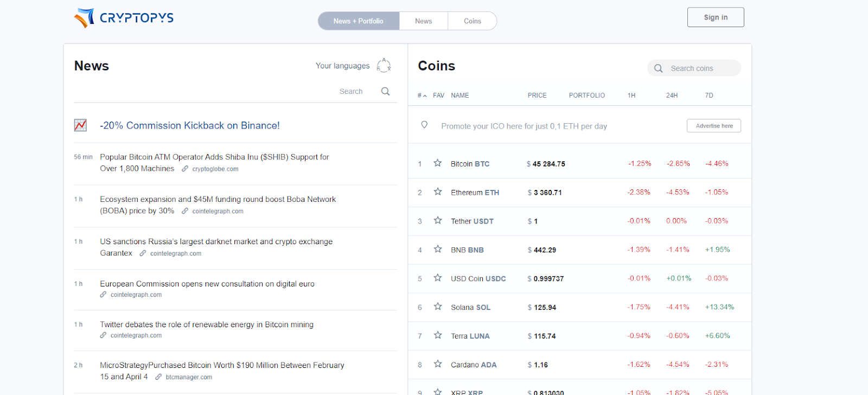Open European Commission digital euro article
This screenshot has height=395, width=868.
coord(207,284)
